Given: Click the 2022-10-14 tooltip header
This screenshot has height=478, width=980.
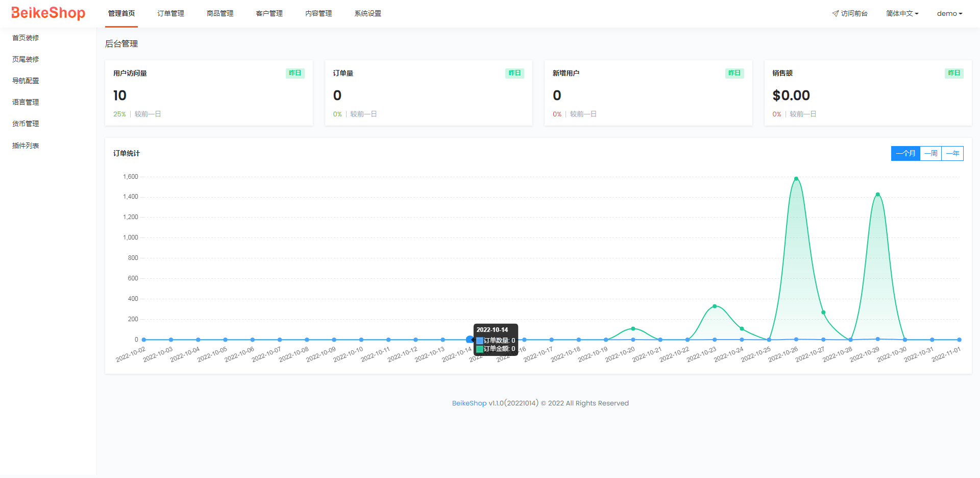Looking at the screenshot, I should pyautogui.click(x=492, y=330).
